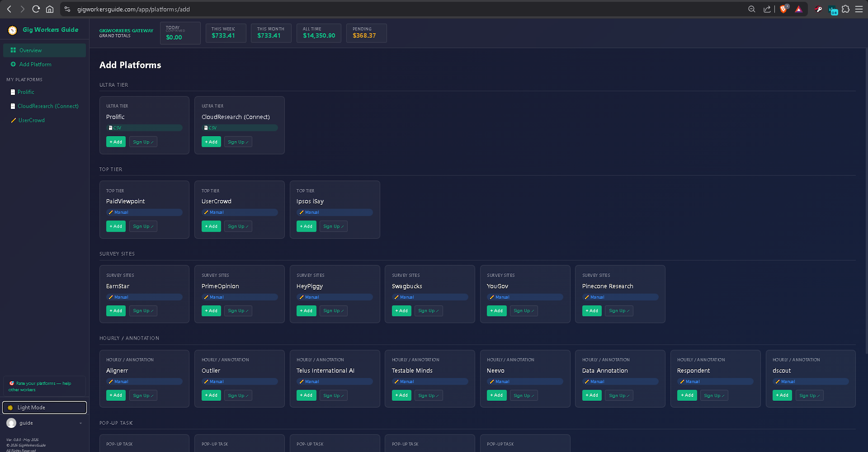Screen dimensions: 868x452
Task: Add the UserCrowd platform card
Action: pos(211,226)
